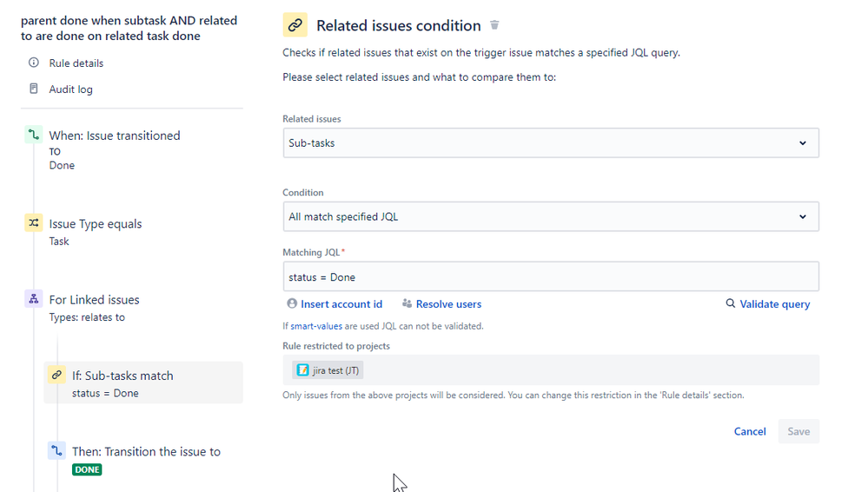Click the Resolve users link
This screenshot has width=868, height=492.
(x=448, y=304)
